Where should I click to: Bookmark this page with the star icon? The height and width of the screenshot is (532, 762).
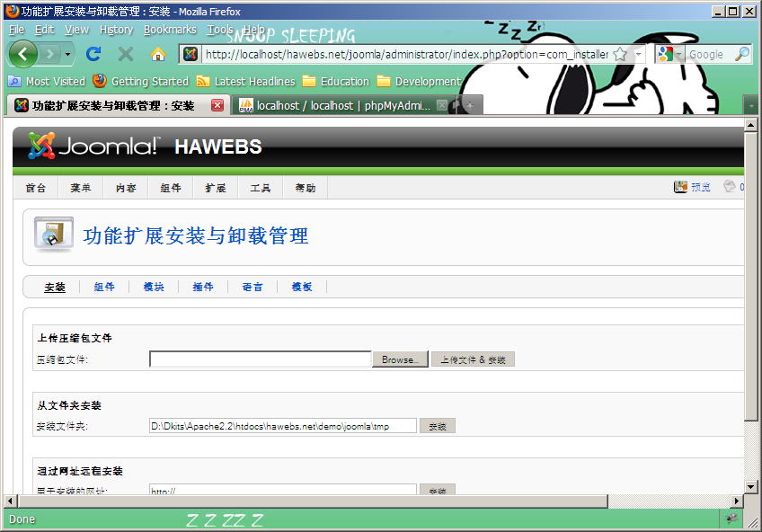pos(620,54)
